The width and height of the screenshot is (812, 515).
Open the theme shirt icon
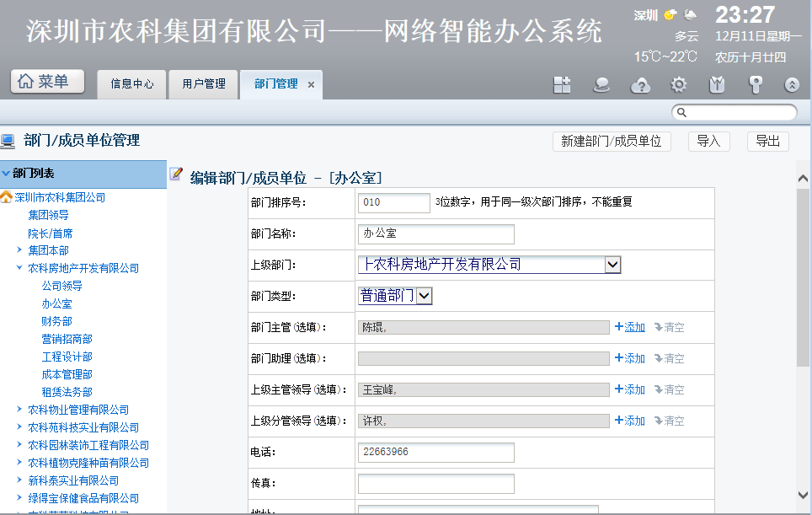tap(717, 84)
